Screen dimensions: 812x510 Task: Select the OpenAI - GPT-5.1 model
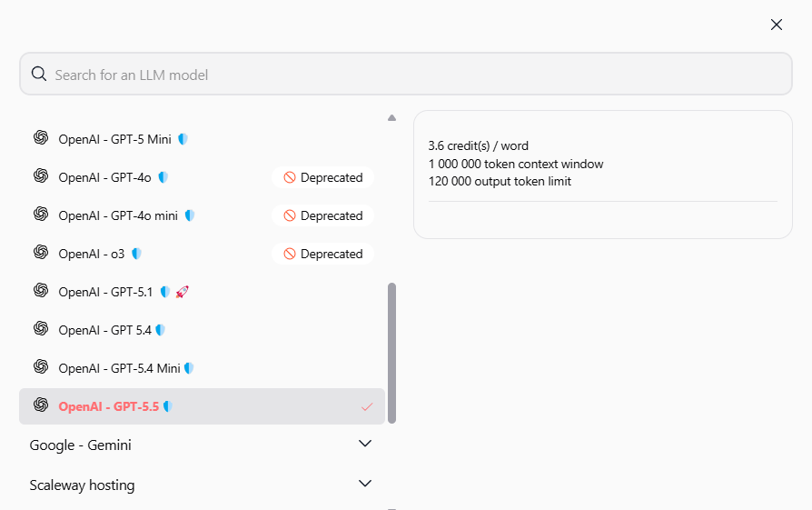(105, 292)
